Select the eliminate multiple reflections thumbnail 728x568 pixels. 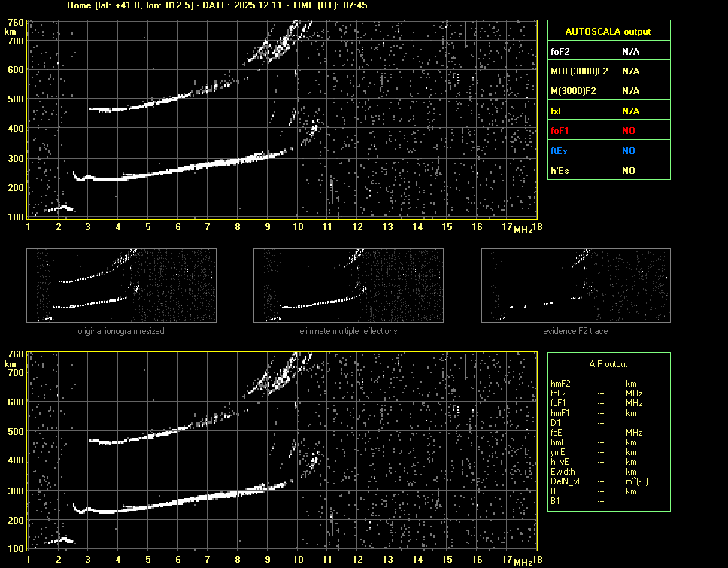(x=348, y=286)
